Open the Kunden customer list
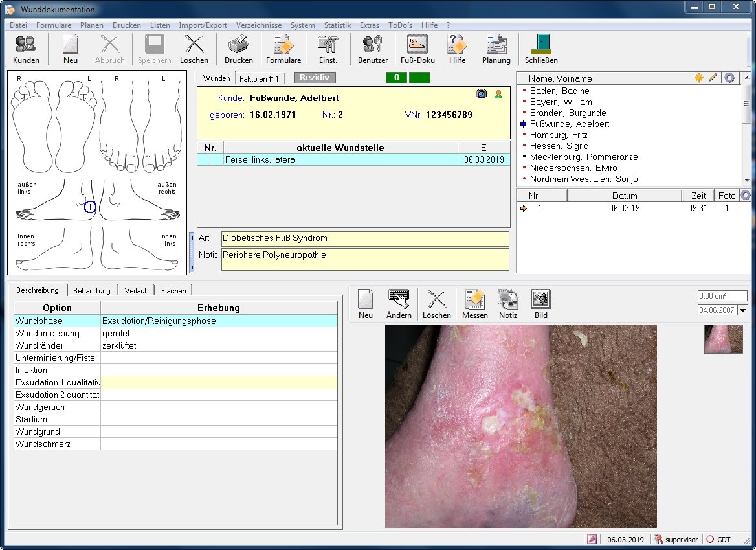 click(26, 49)
